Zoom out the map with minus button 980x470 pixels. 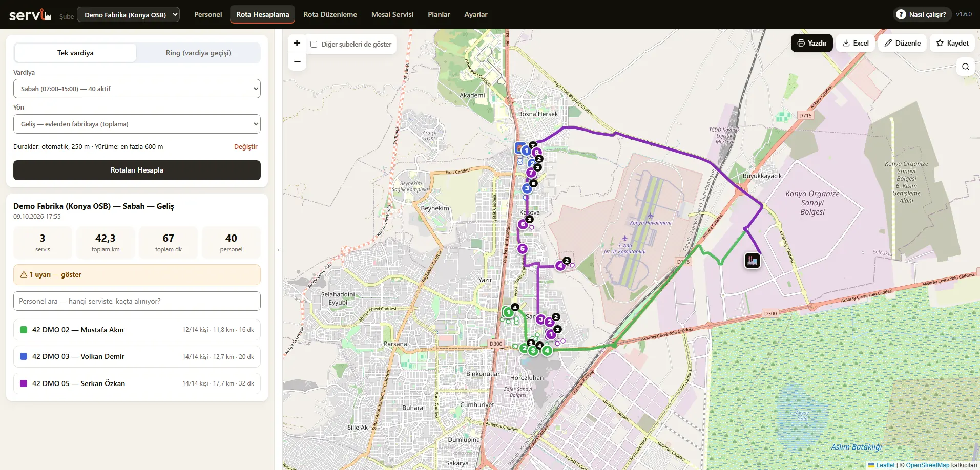(297, 61)
